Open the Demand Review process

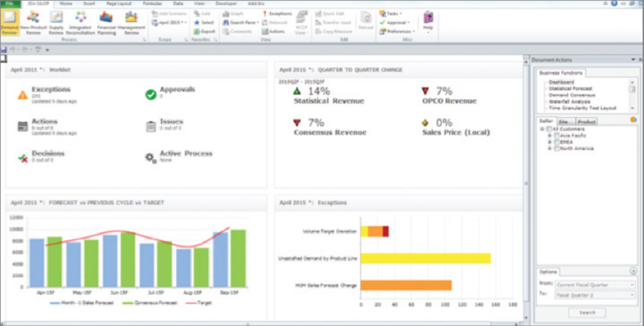tap(10, 22)
